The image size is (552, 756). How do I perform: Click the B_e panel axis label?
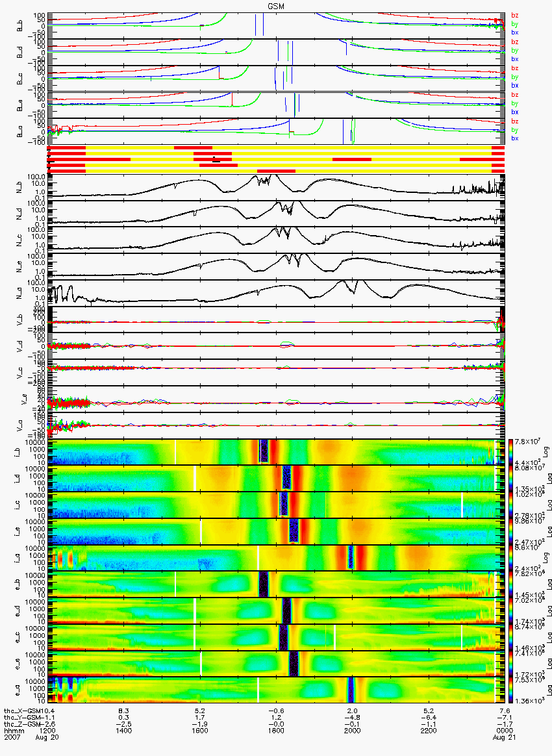pyautogui.click(x=19, y=105)
